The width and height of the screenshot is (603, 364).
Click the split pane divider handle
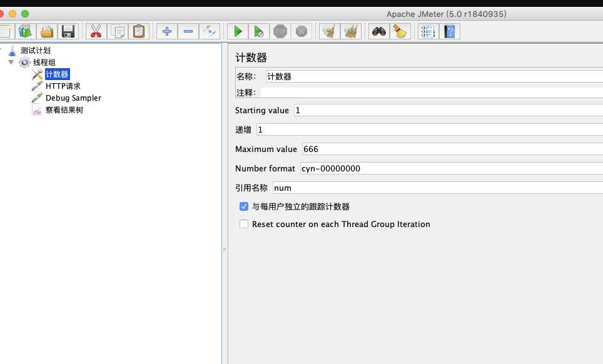[x=225, y=250]
